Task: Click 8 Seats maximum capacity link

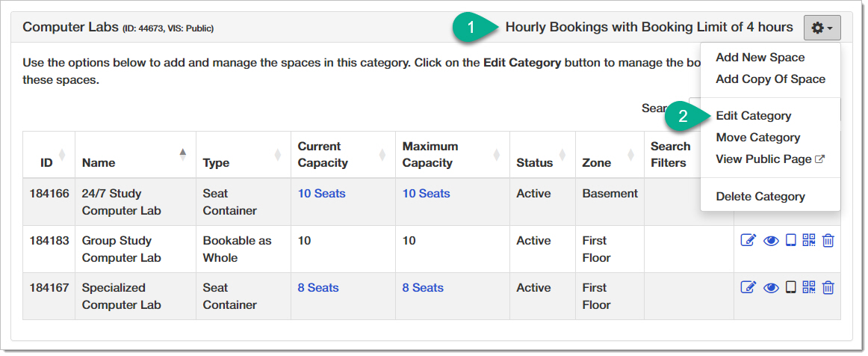Action: [x=423, y=288]
